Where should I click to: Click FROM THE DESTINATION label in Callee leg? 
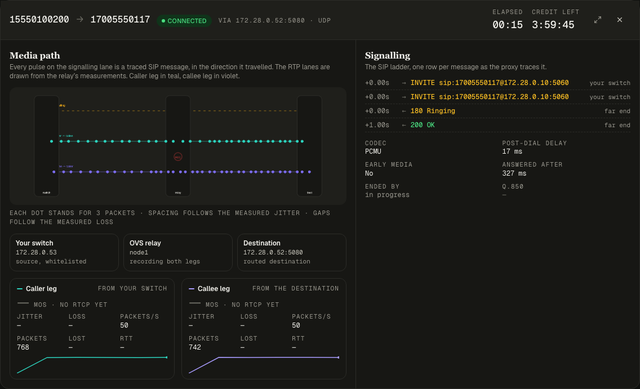[x=296, y=289]
